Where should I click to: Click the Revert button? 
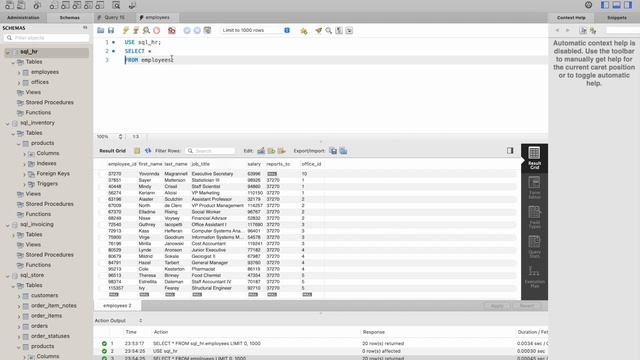pos(527,306)
